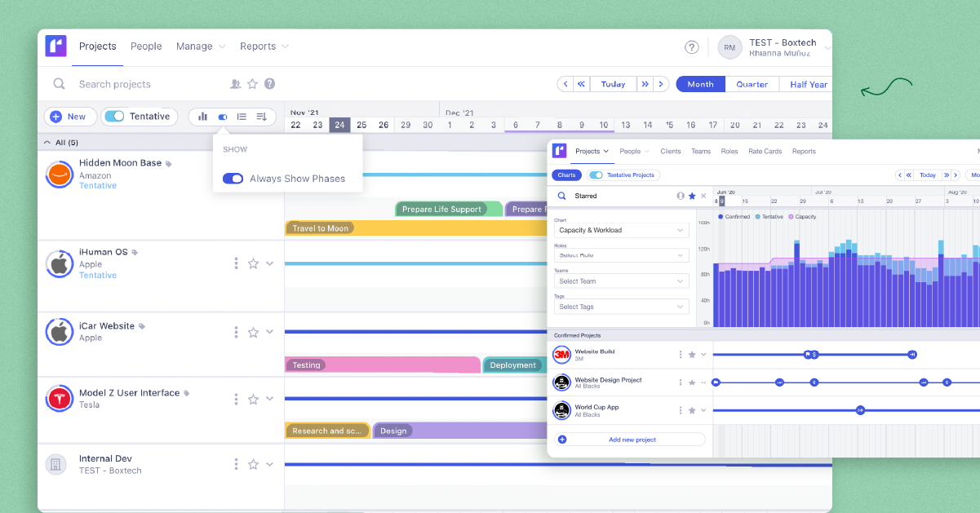Click Add new project
The width and height of the screenshot is (980, 513).
point(633,439)
